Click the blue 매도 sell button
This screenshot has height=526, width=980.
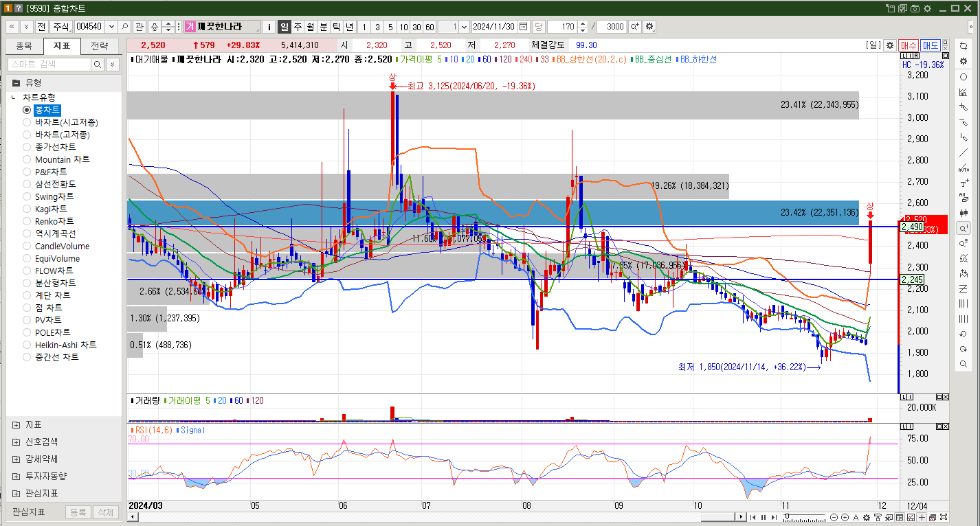click(931, 45)
